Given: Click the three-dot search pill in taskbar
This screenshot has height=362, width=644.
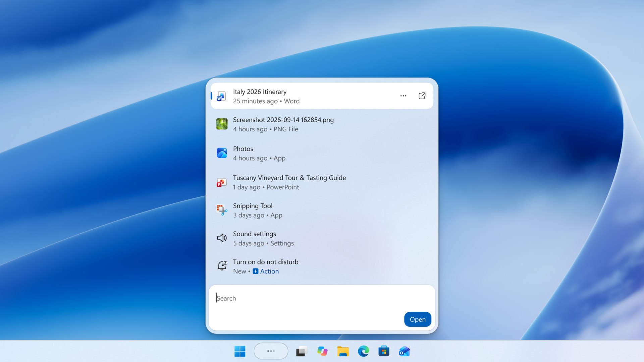Looking at the screenshot, I should tap(271, 351).
